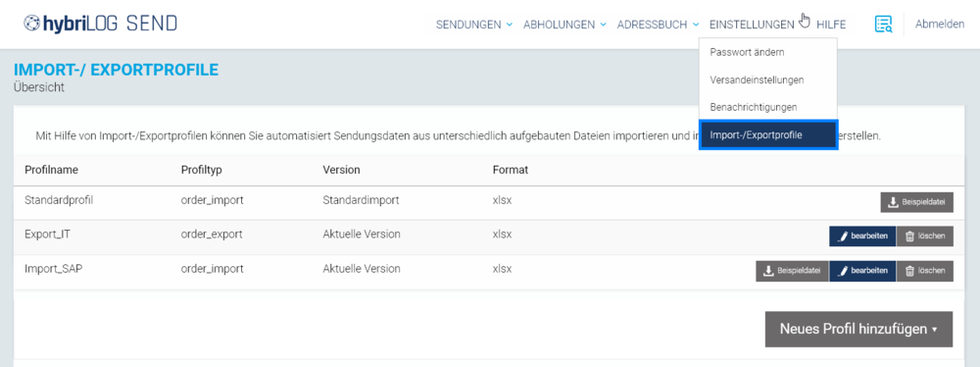Edit the Import_SAP profile
This screenshot has height=367, width=980.
click(x=861, y=271)
